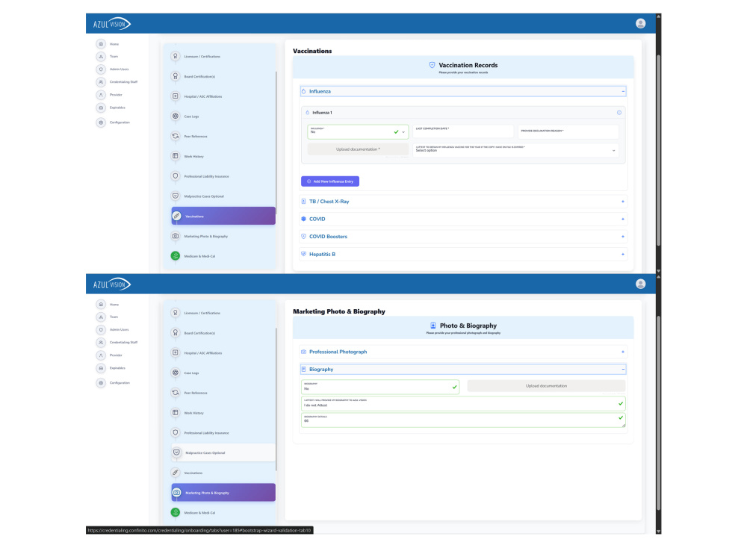Open Admin Users icon in lower Biography screen
Viewport: 747px width, 560px height.
(101, 329)
